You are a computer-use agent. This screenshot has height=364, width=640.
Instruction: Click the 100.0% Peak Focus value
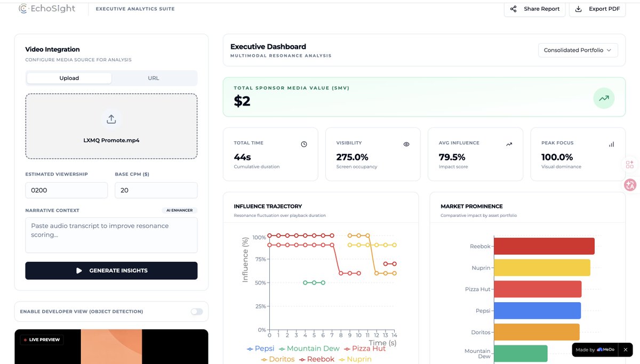tap(557, 157)
